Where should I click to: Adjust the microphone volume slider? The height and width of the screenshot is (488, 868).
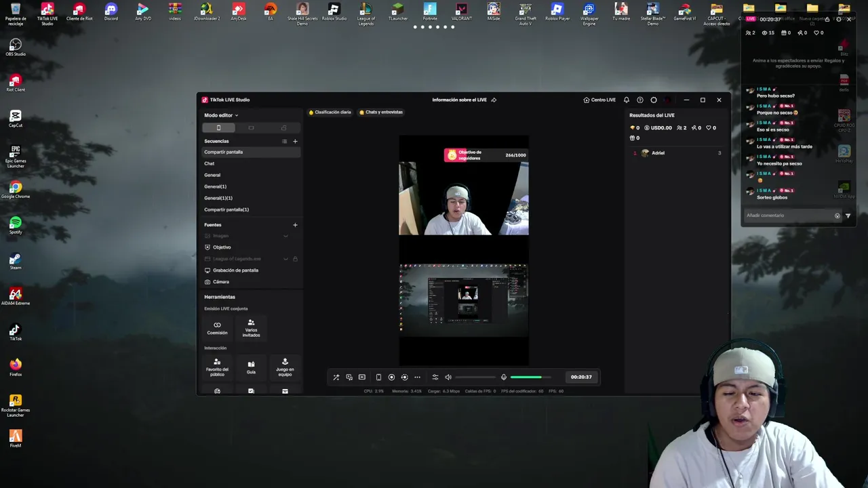[530, 377]
